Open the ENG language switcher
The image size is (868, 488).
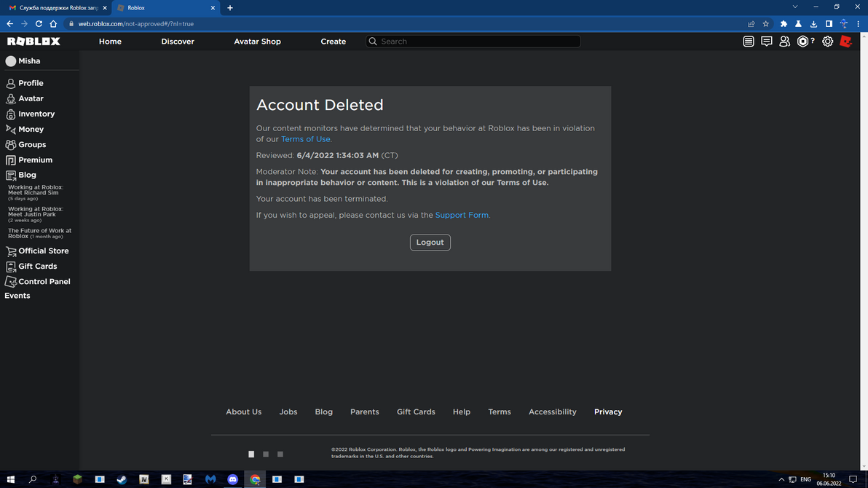[x=805, y=479]
